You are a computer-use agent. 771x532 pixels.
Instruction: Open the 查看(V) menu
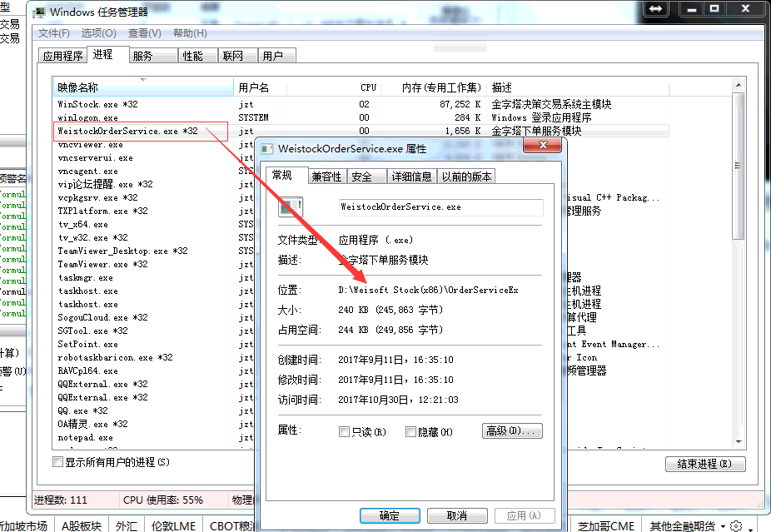click(145, 33)
